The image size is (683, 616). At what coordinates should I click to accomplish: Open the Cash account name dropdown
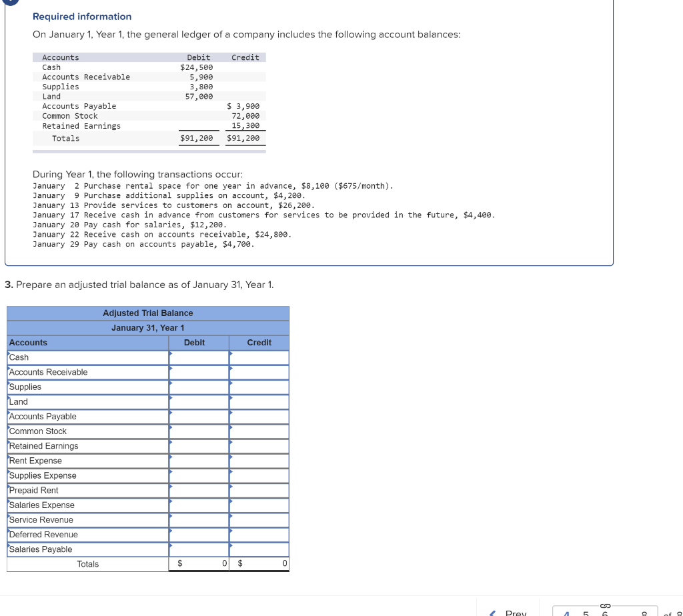(x=87, y=357)
